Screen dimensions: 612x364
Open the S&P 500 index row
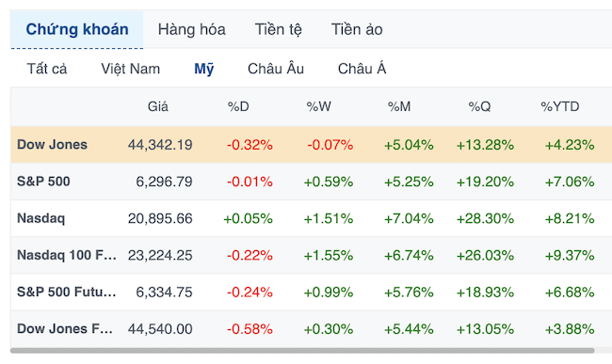pos(311,182)
